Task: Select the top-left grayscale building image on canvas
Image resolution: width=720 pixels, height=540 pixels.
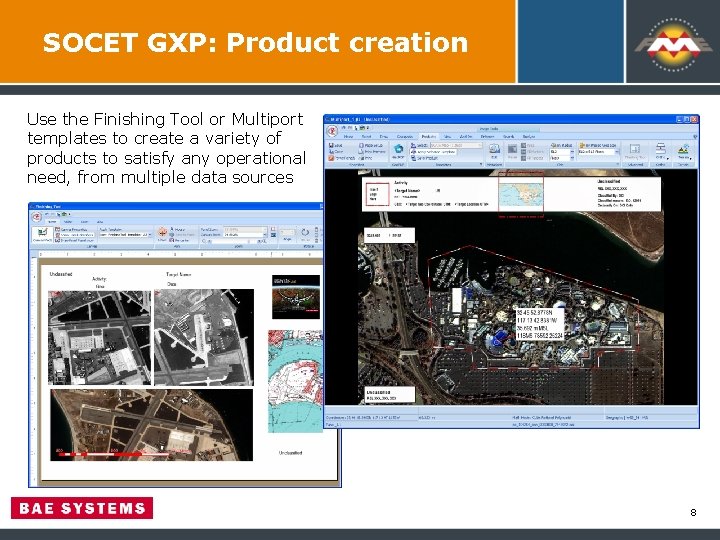Action: [x=99, y=338]
